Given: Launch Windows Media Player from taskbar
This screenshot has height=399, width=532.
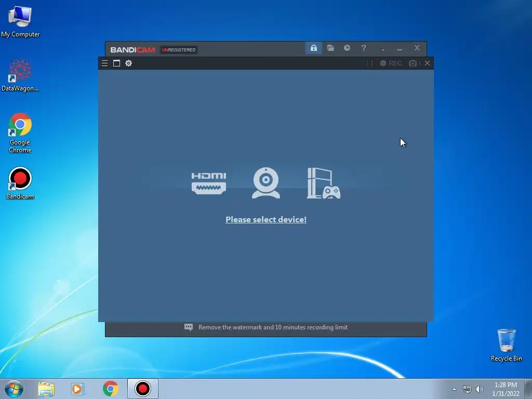Looking at the screenshot, I should coord(78,389).
